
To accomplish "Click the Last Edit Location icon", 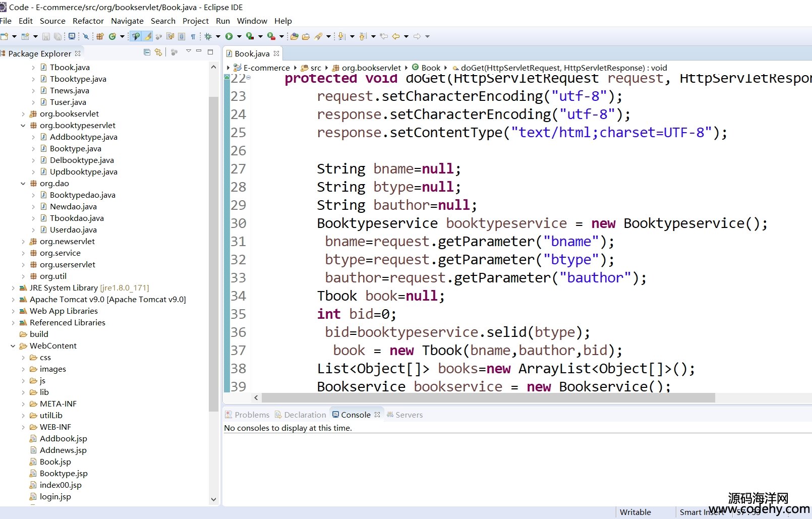I will pos(383,36).
